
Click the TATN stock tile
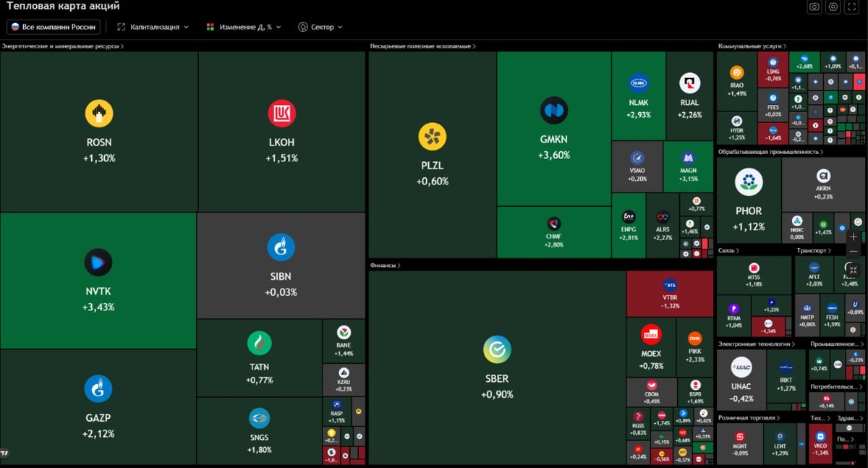click(x=260, y=357)
